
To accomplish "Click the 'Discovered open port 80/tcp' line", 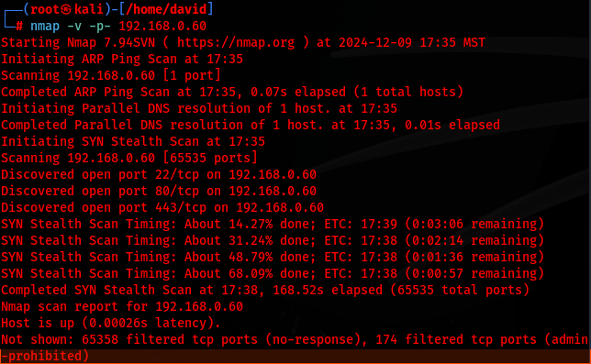I will 159,192.
